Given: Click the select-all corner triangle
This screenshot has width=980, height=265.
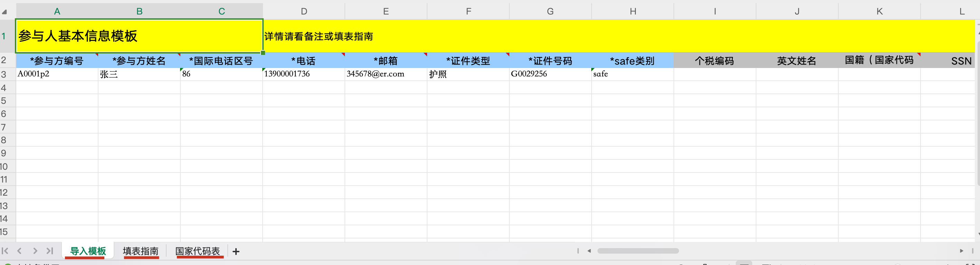Looking at the screenshot, I should tap(4, 12).
